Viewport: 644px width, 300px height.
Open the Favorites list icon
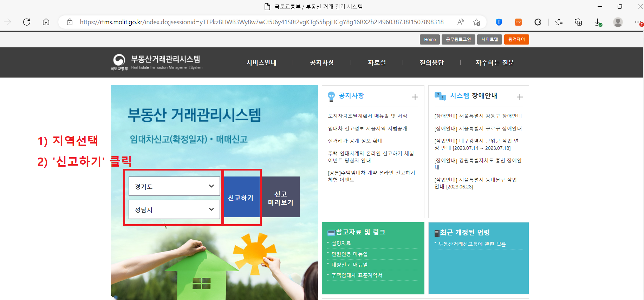coord(559,22)
